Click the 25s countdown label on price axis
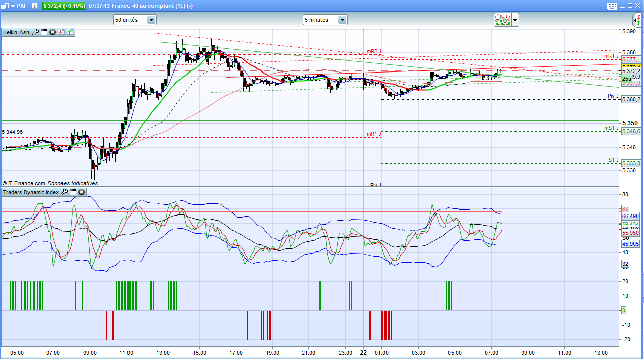The image size is (644, 359). pos(626,79)
